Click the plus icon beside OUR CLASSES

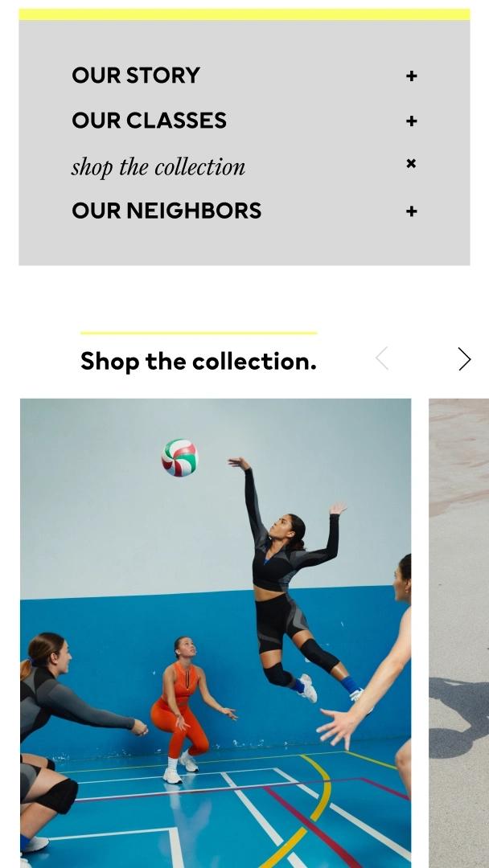tap(411, 121)
